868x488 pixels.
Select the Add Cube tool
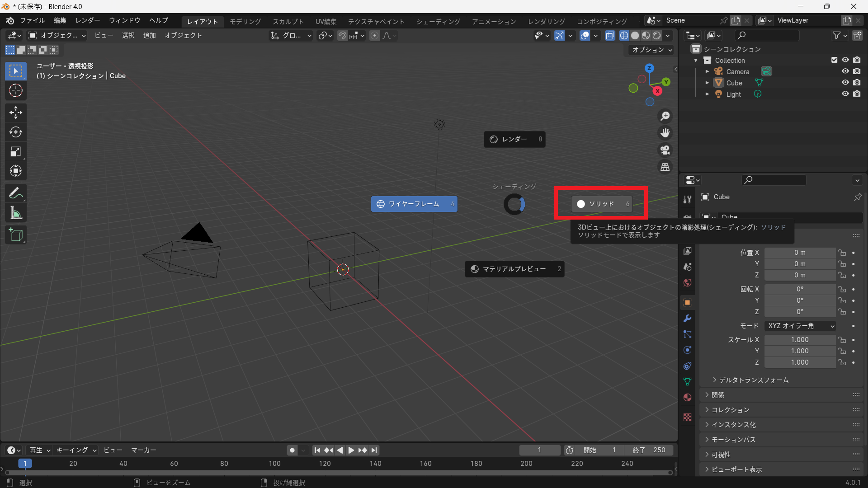16,235
